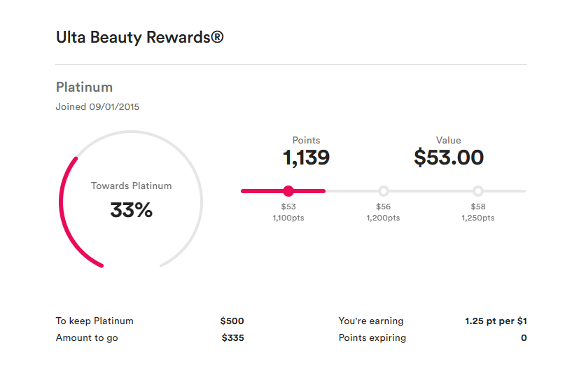The width and height of the screenshot is (572, 392).
Task: Click the $53 label under slider
Action: click(288, 206)
